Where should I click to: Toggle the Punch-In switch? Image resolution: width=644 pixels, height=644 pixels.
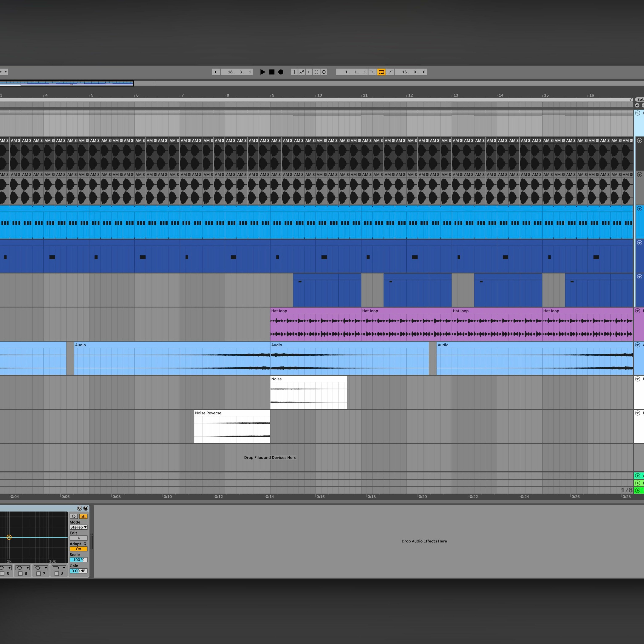[372, 72]
